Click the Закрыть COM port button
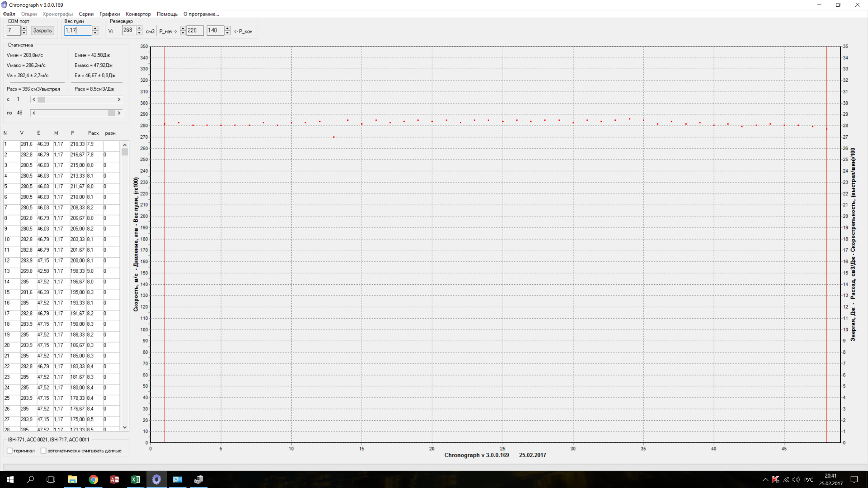This screenshot has height=488, width=868. tap(42, 31)
